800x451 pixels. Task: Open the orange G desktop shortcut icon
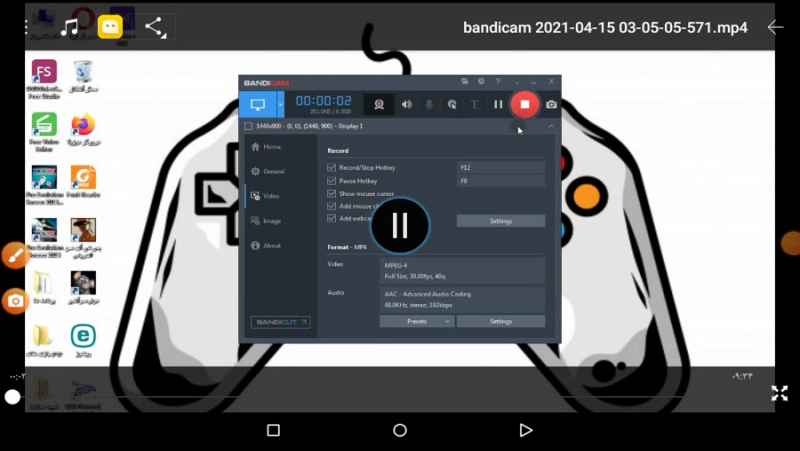[83, 178]
